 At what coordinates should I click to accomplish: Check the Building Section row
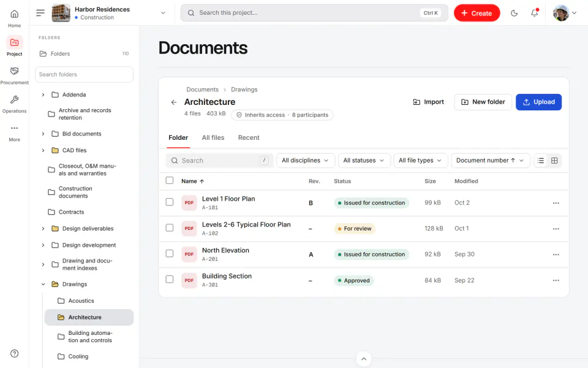click(170, 280)
